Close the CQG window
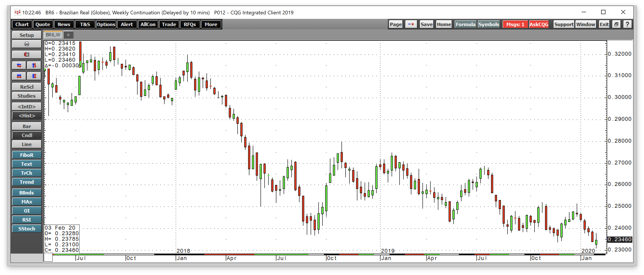 [x=623, y=12]
